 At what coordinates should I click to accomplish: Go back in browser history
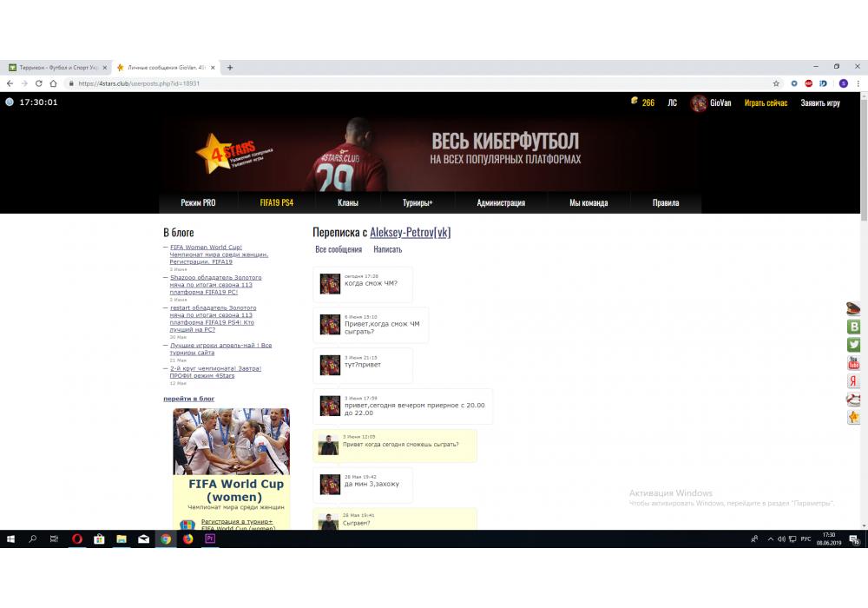coord(10,83)
